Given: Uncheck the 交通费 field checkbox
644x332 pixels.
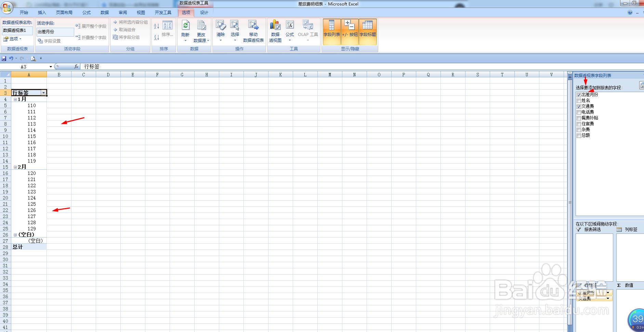Looking at the screenshot, I should 579,106.
